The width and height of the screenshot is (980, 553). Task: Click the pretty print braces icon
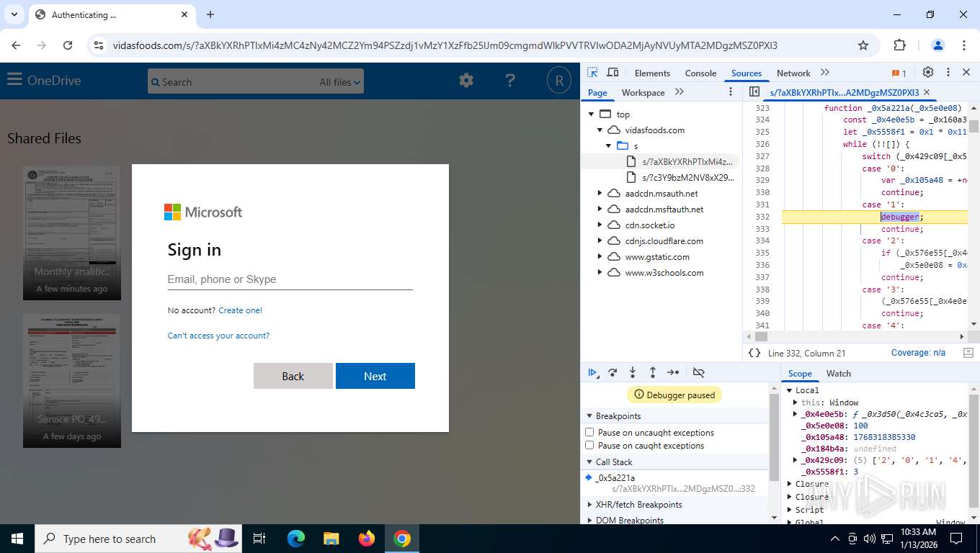pyautogui.click(x=754, y=353)
